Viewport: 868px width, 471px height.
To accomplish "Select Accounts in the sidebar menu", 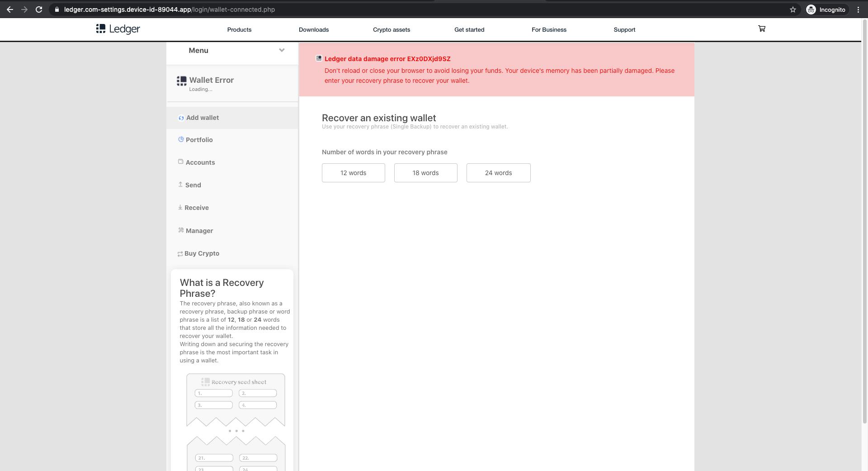I will (x=200, y=162).
